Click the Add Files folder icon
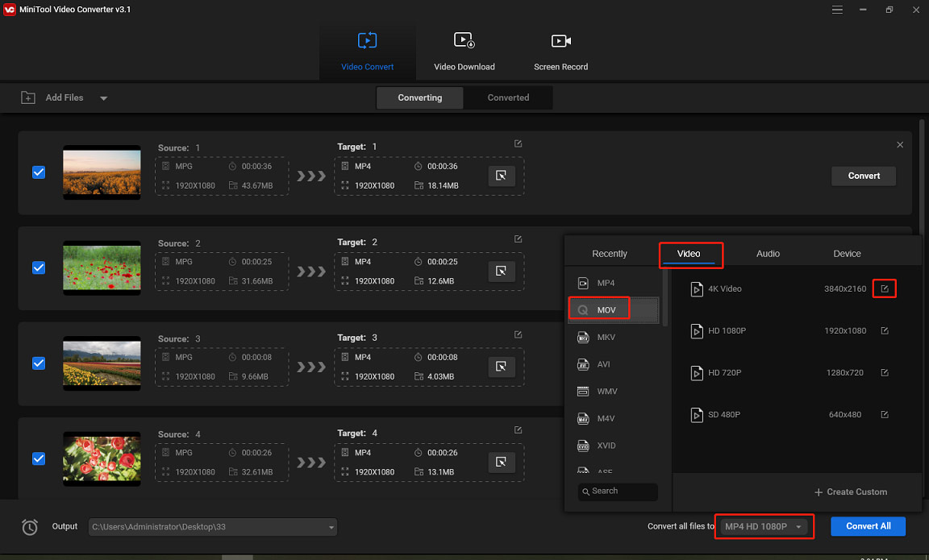 (x=28, y=97)
